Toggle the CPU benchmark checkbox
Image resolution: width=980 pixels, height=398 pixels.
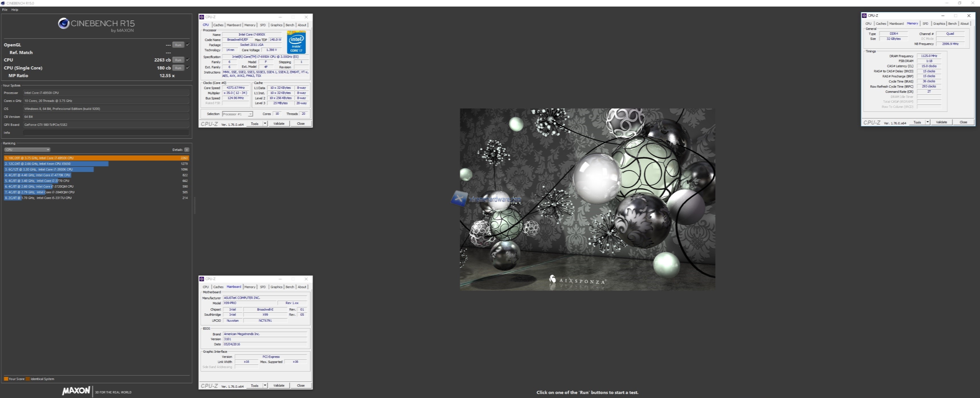coord(188,60)
